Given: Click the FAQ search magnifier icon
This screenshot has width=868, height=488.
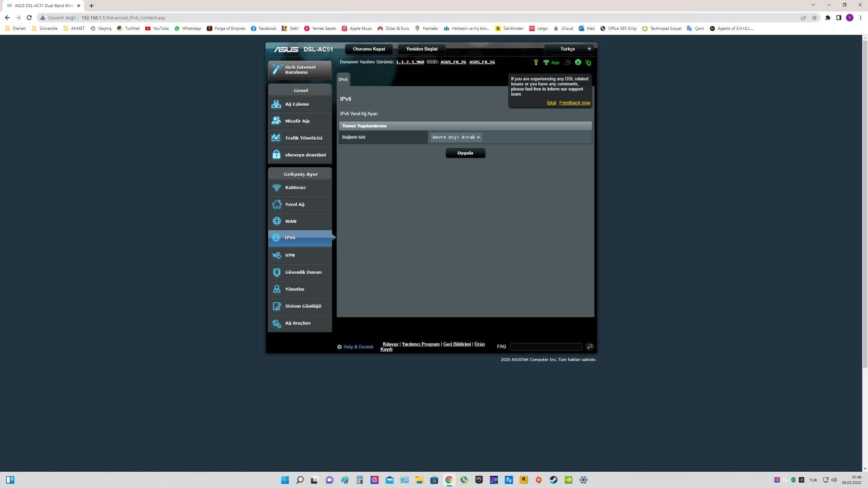Looking at the screenshot, I should [x=590, y=347].
